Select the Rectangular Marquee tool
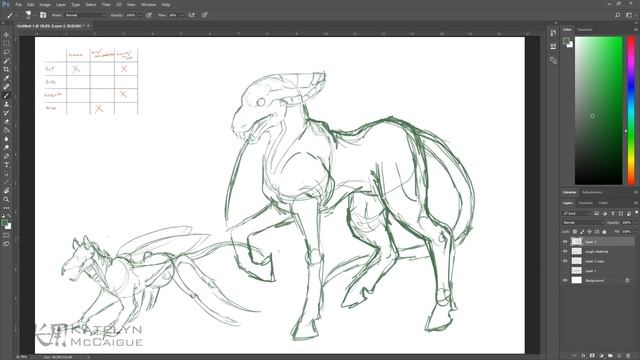Screen dimensions: 640x360 (6, 43)
